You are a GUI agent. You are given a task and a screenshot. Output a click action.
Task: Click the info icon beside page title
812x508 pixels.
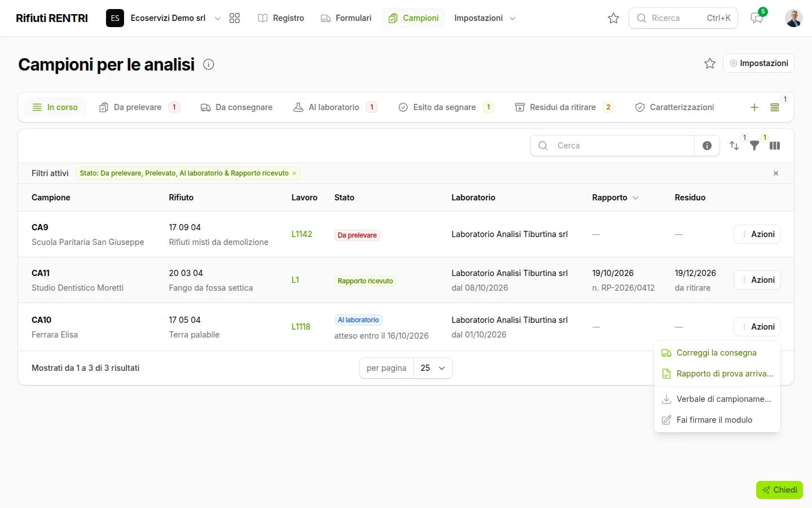tap(209, 64)
